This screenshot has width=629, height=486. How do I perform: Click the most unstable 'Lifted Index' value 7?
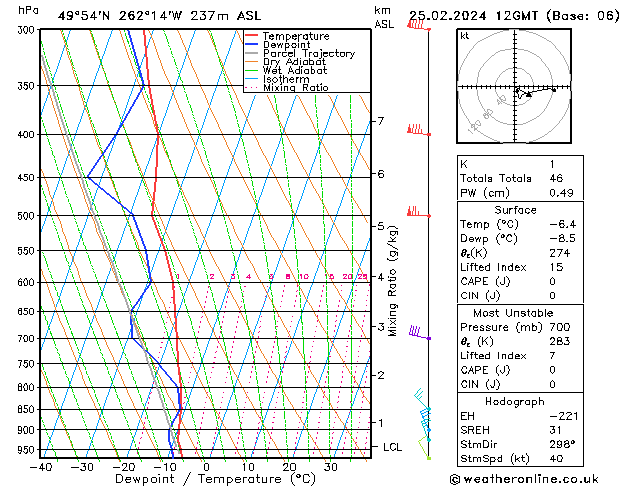pos(552,356)
